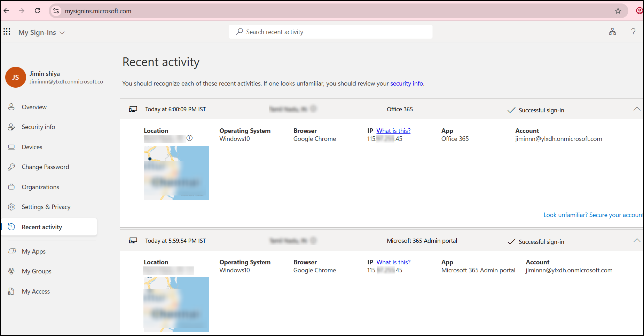The image size is (644, 336).
Task: Click 'Microsoft 365 Admin portal' in second entry header
Action: pos(422,241)
